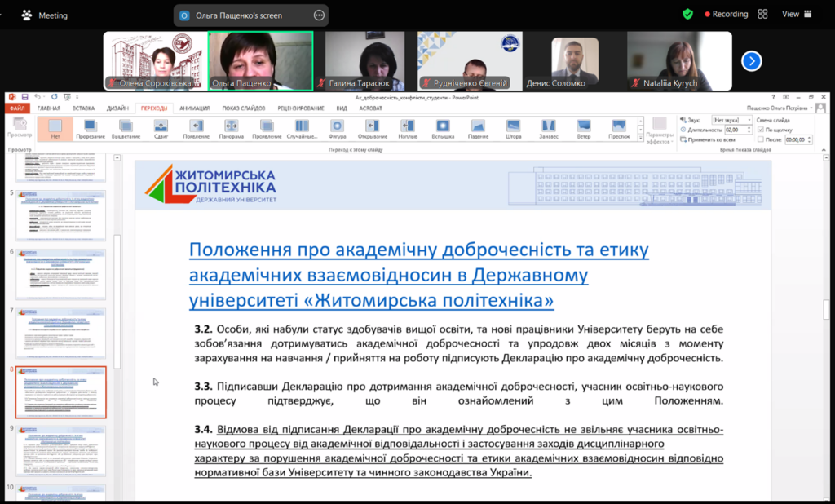The height and width of the screenshot is (504, 835).
Task: Click Применить ко всем button
Action: coord(712,139)
